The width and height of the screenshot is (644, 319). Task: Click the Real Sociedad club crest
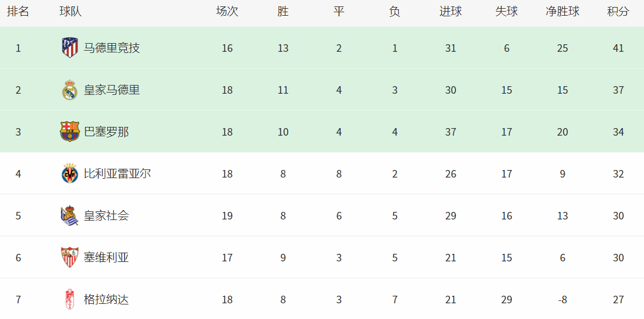coord(70,216)
